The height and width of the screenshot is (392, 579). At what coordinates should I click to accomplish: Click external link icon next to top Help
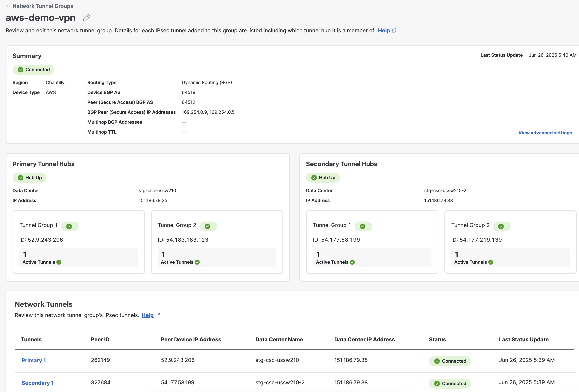[394, 31]
